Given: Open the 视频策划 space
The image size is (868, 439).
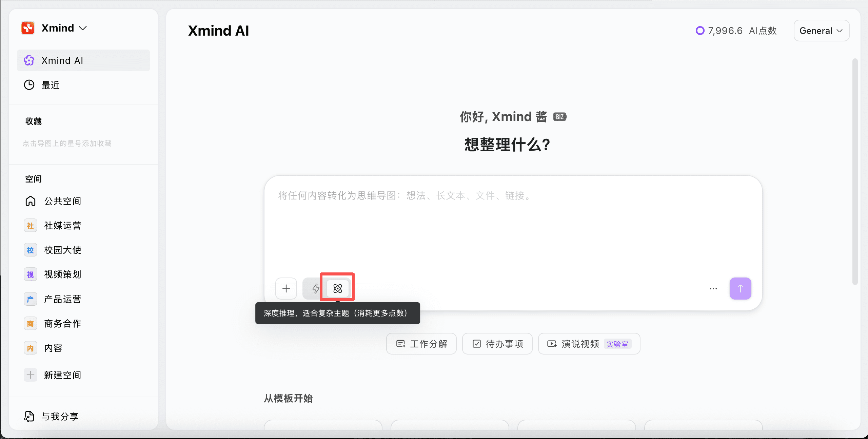Looking at the screenshot, I should (83, 274).
